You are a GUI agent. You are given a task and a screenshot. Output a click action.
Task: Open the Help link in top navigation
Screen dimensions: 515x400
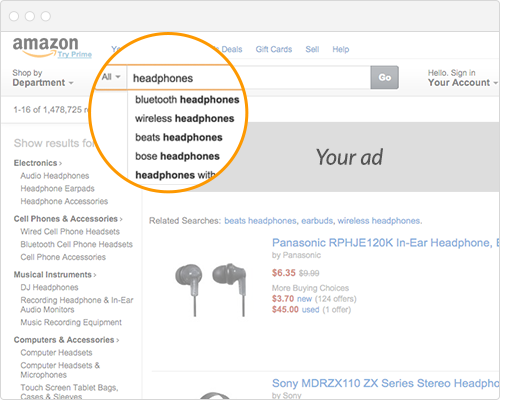click(x=341, y=49)
